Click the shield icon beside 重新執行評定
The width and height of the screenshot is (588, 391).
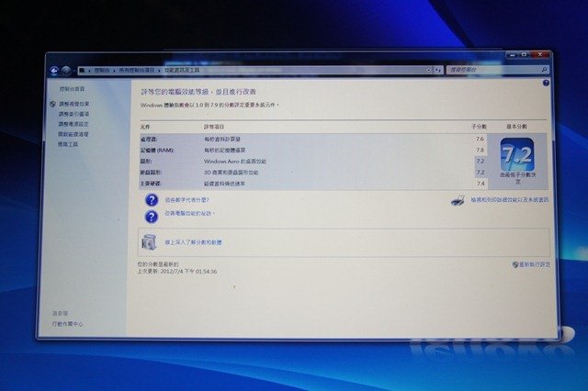pos(515,264)
